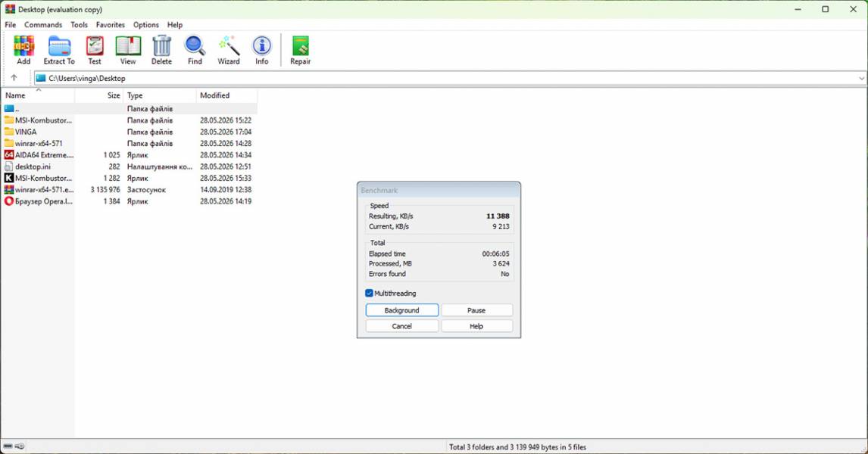
Task: Click the Cancel button in Benchmark
Action: [402, 326]
